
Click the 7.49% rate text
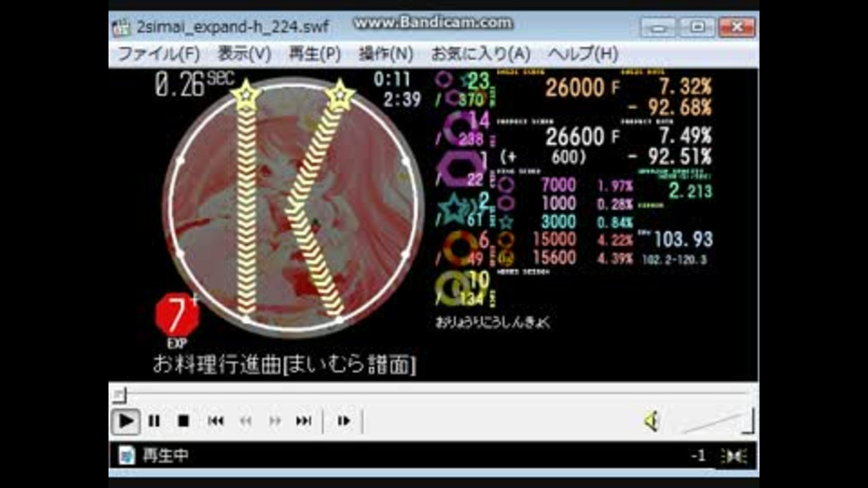click(684, 136)
